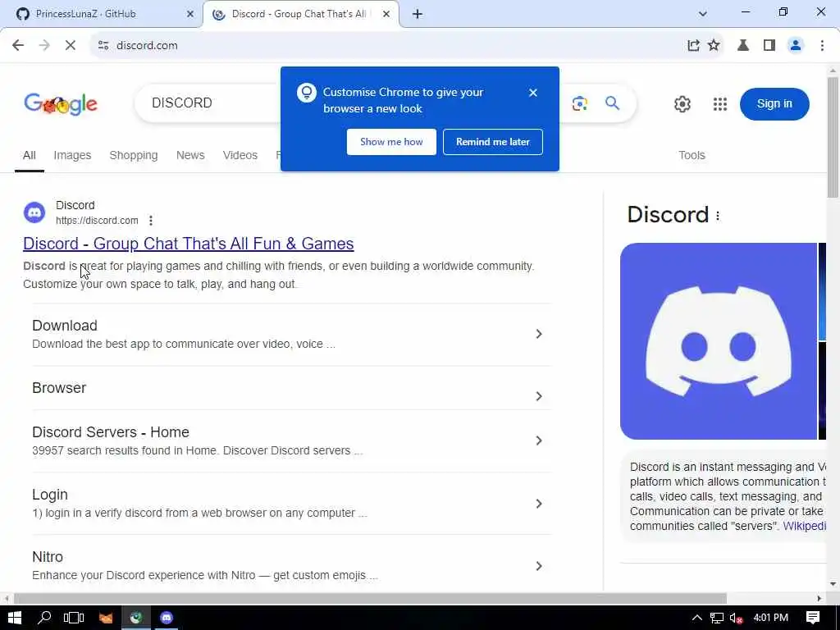Open a new browser tab
840x630 pixels.
(418, 14)
